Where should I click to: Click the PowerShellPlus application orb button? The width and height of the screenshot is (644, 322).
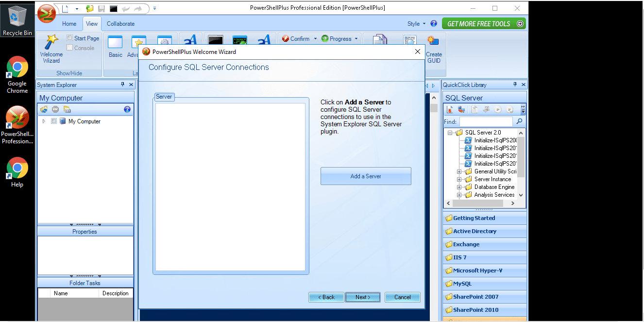(47, 14)
